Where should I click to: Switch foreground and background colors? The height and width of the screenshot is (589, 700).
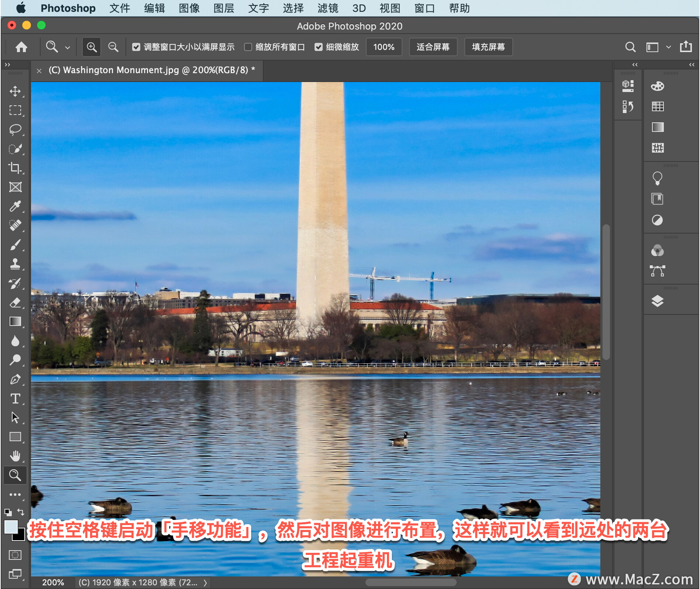21,512
